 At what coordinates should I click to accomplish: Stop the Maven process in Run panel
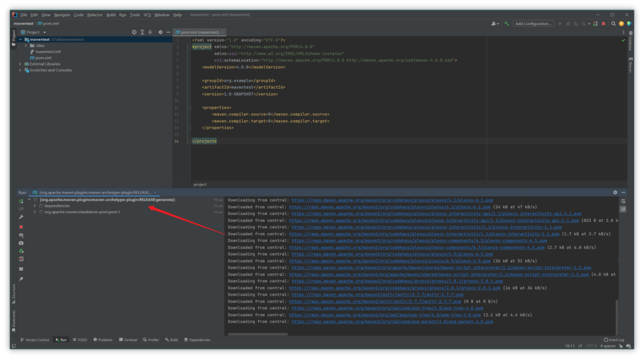(x=21, y=227)
